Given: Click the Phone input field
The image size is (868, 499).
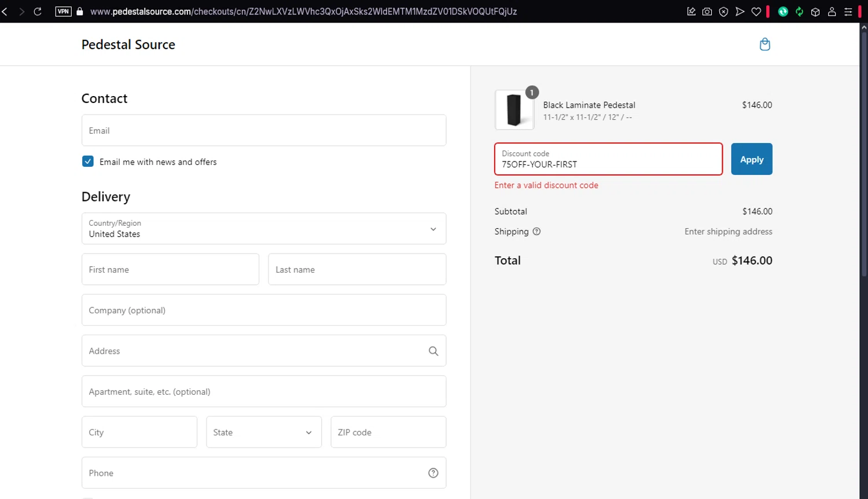Looking at the screenshot, I should 264,473.
